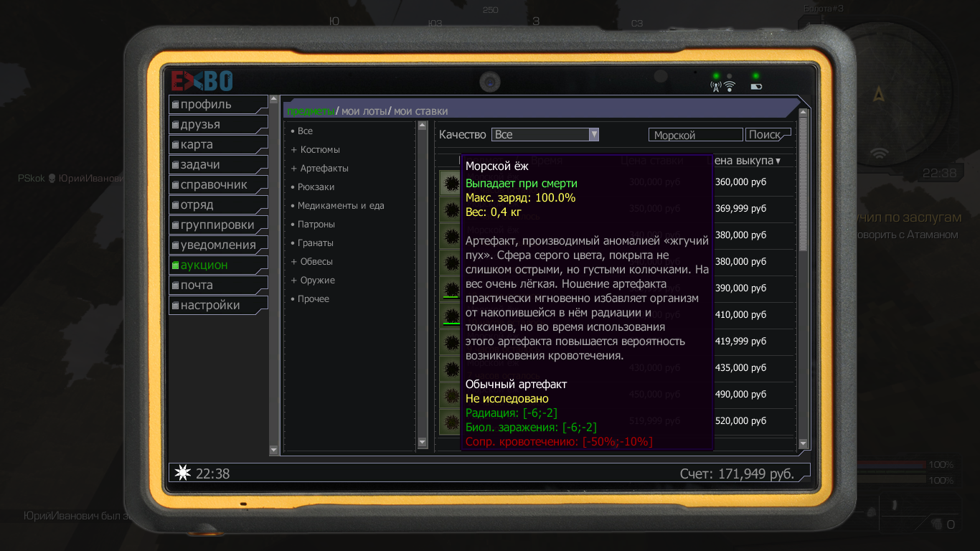Select item icon in 360,000 руб row

tap(451, 182)
